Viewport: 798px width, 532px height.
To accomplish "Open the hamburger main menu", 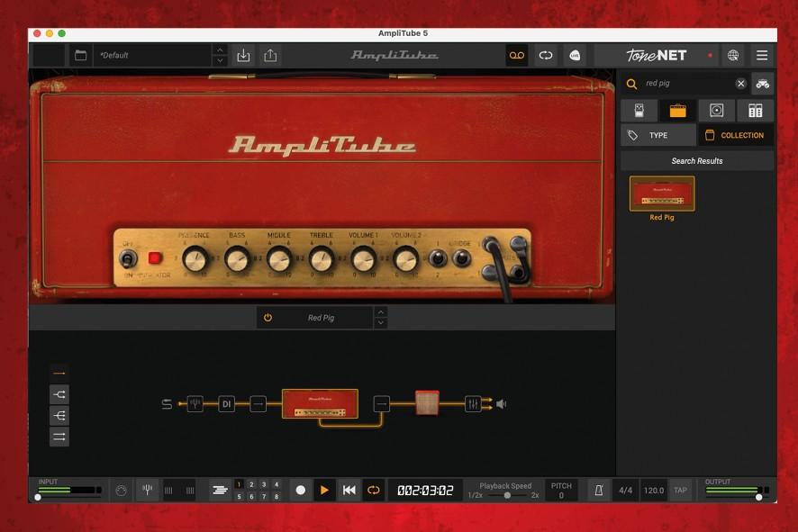I will pyautogui.click(x=762, y=55).
